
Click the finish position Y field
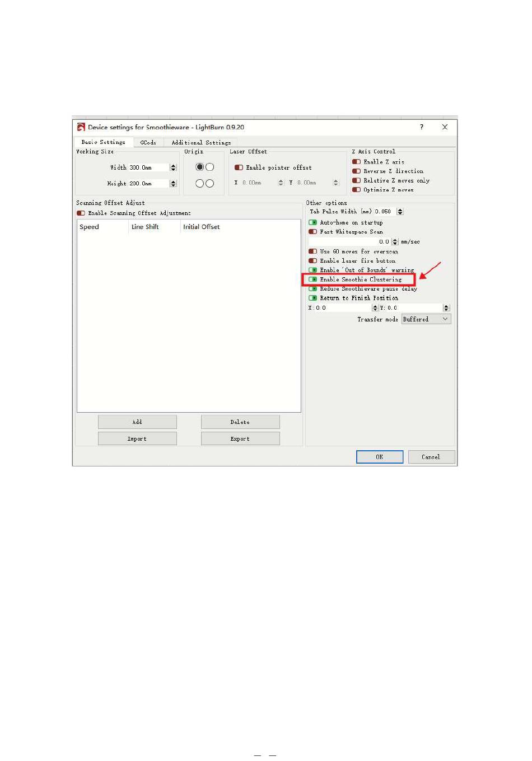point(414,308)
